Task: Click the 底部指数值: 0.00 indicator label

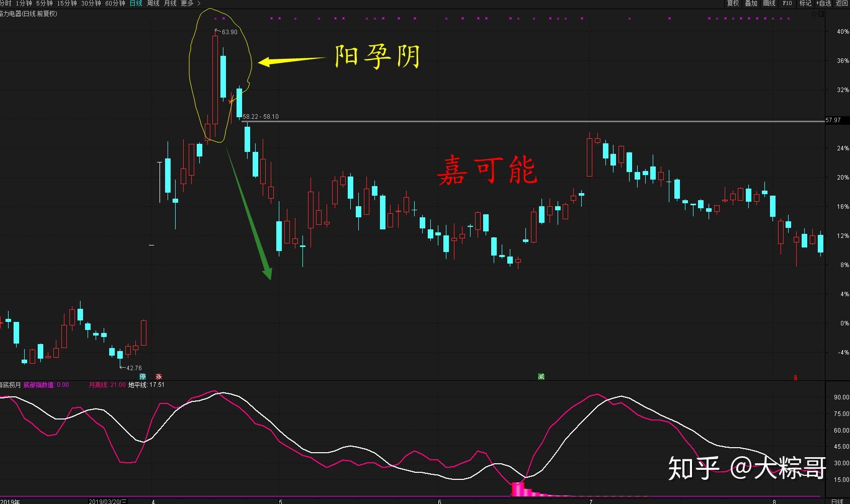Action: [46, 385]
